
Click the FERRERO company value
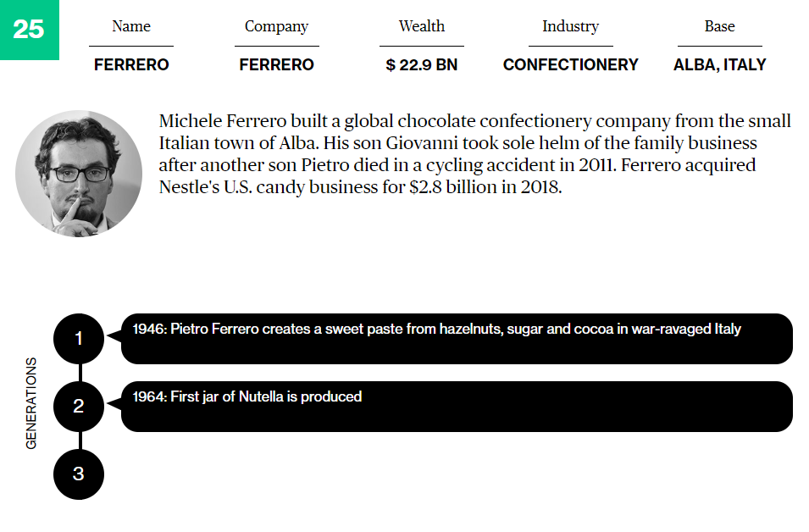coord(276,64)
